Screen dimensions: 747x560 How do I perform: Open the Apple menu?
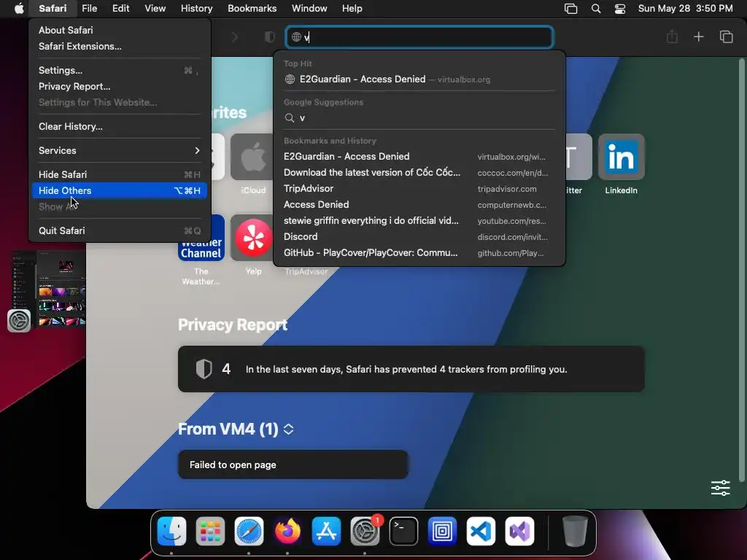point(19,9)
